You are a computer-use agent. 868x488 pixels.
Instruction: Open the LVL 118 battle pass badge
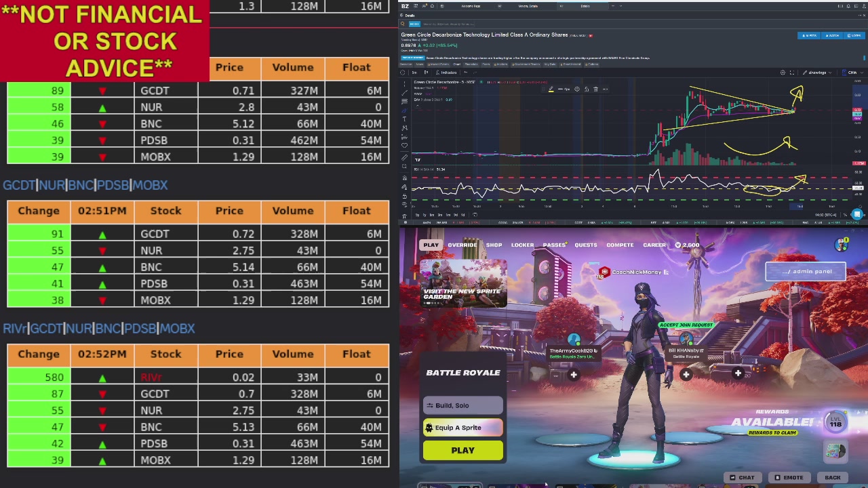[835, 422]
